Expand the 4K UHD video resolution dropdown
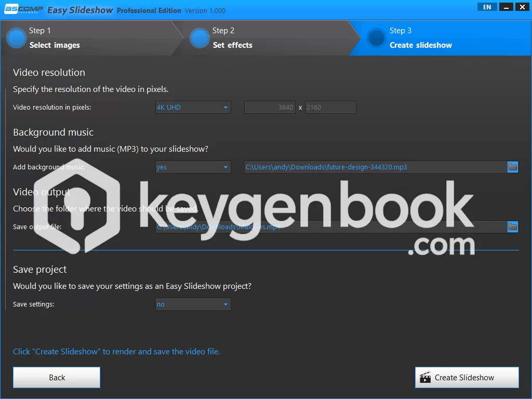Image resolution: width=532 pixels, height=399 pixels. click(x=193, y=108)
